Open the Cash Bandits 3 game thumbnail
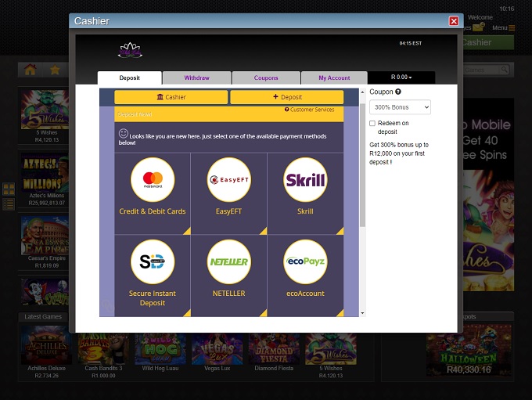The width and height of the screenshot is (532, 400). coord(103,348)
